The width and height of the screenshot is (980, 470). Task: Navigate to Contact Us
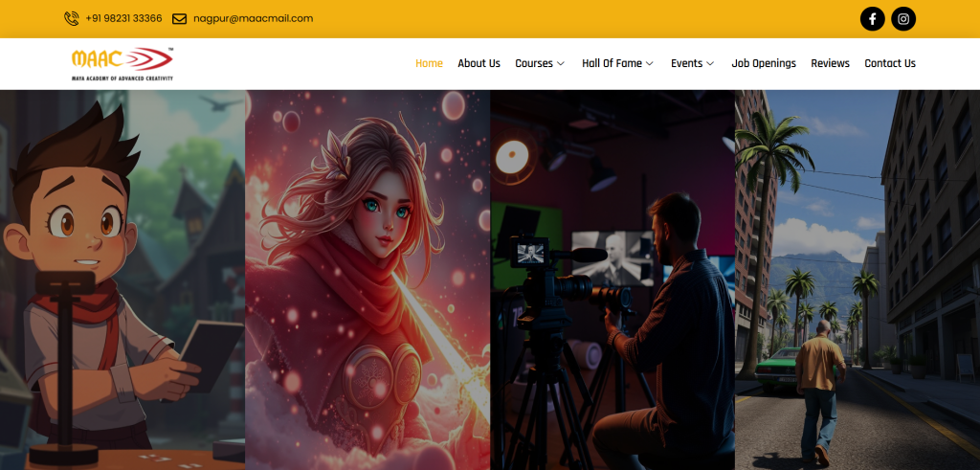pos(889,63)
